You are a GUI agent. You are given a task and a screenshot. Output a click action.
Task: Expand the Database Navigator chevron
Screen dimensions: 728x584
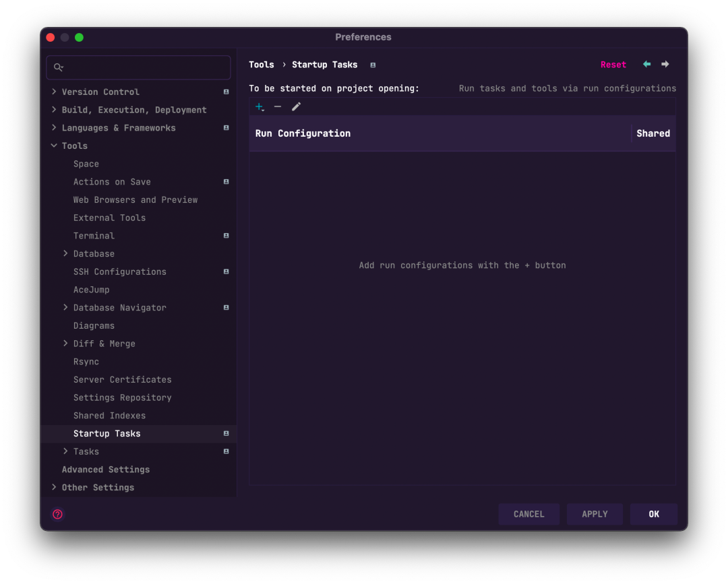[x=65, y=307]
